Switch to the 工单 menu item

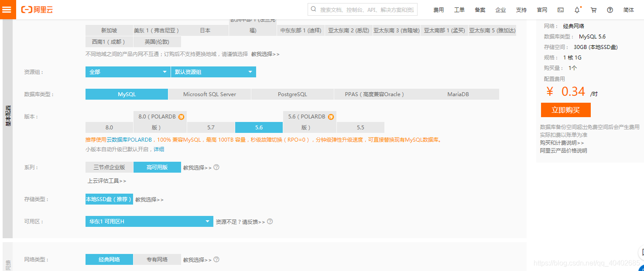[459, 9]
